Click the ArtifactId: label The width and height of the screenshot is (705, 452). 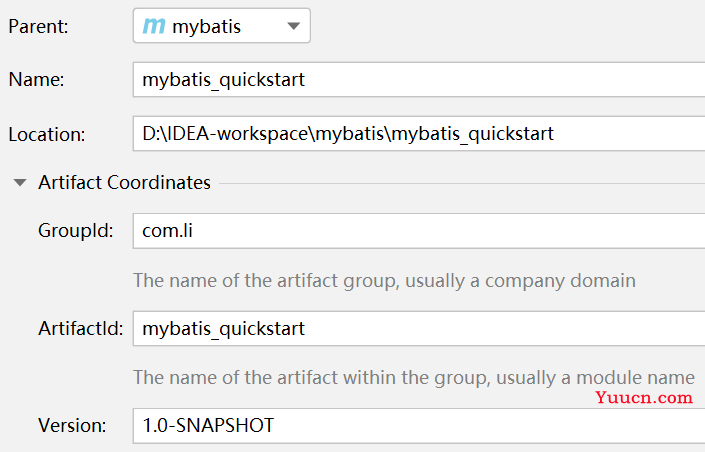tap(80, 328)
